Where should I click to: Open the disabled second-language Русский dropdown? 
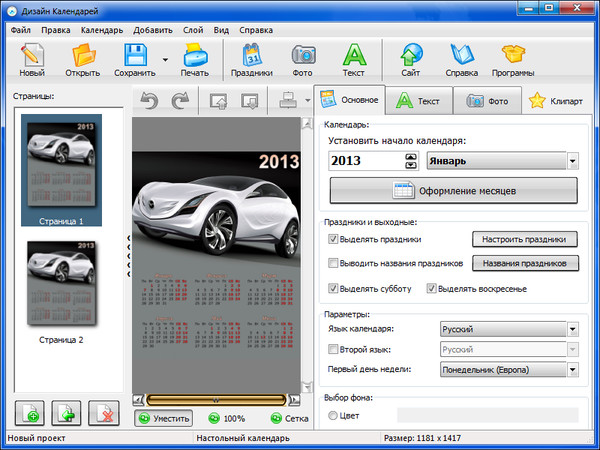coord(509,349)
